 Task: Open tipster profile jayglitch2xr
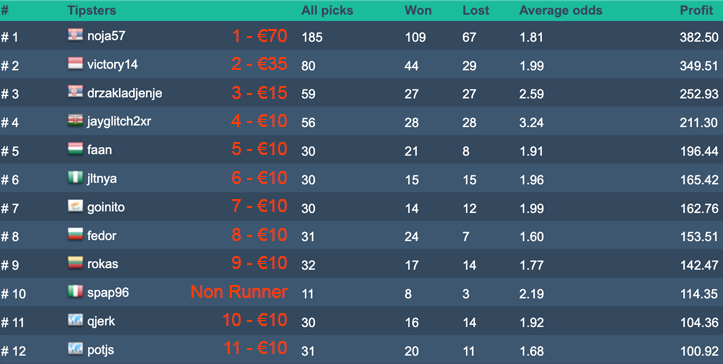(119, 121)
